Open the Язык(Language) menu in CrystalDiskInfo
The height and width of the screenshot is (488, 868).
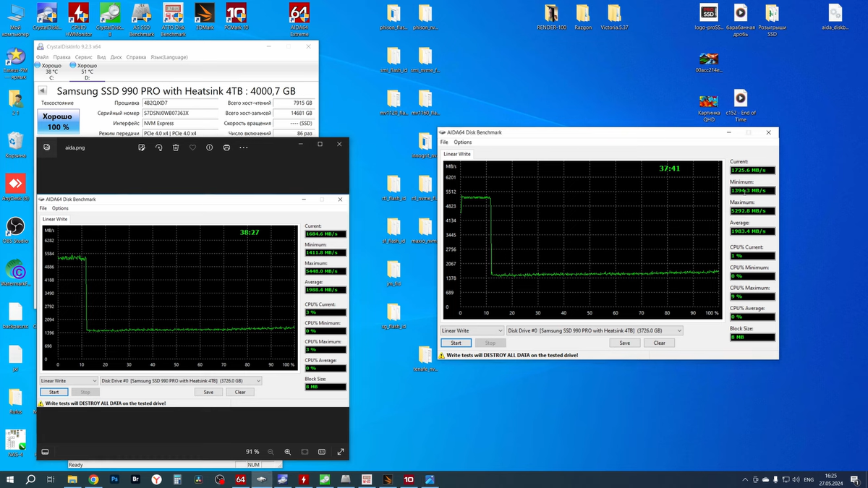coord(169,57)
